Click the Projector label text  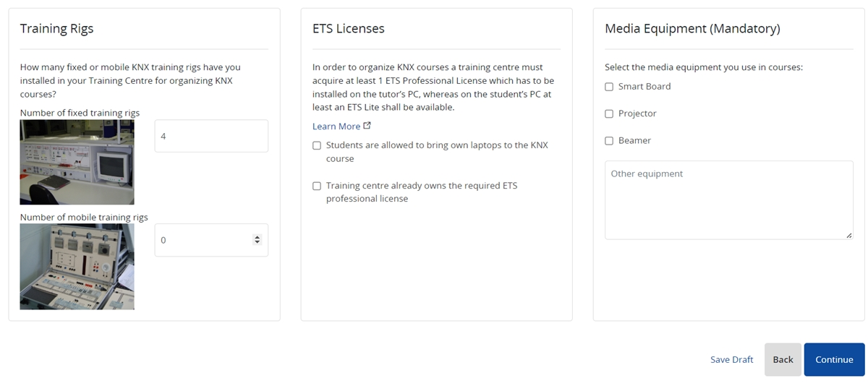(637, 113)
